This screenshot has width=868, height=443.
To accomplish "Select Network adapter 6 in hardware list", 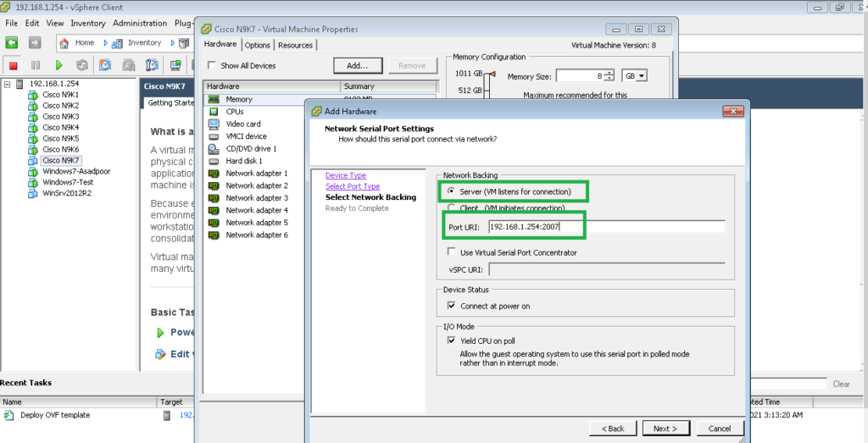I will click(x=256, y=235).
